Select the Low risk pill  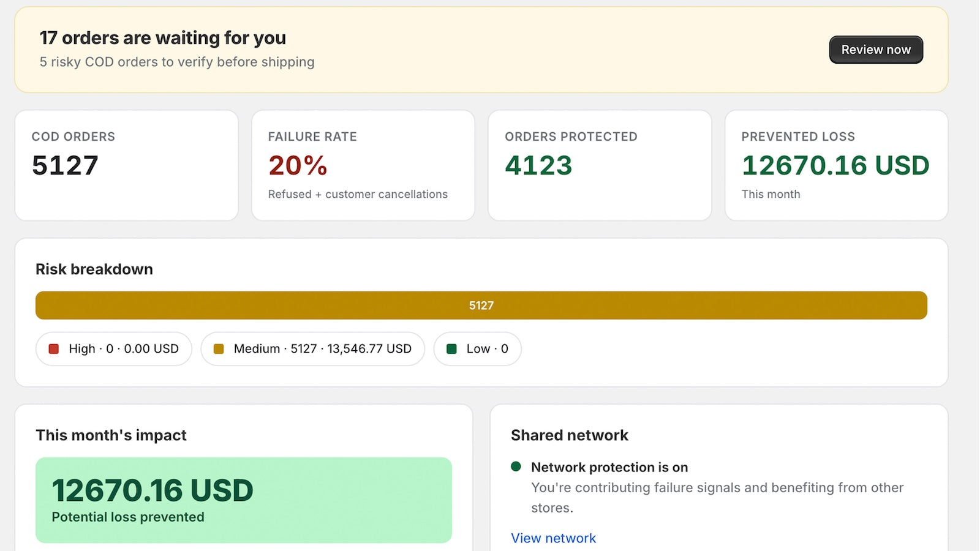(477, 349)
